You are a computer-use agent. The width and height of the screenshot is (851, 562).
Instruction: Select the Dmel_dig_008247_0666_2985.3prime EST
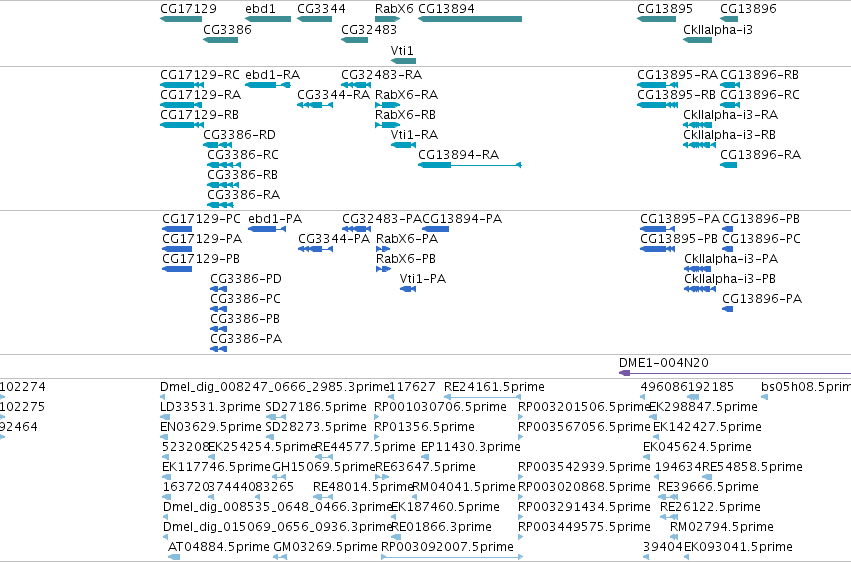click(163, 398)
